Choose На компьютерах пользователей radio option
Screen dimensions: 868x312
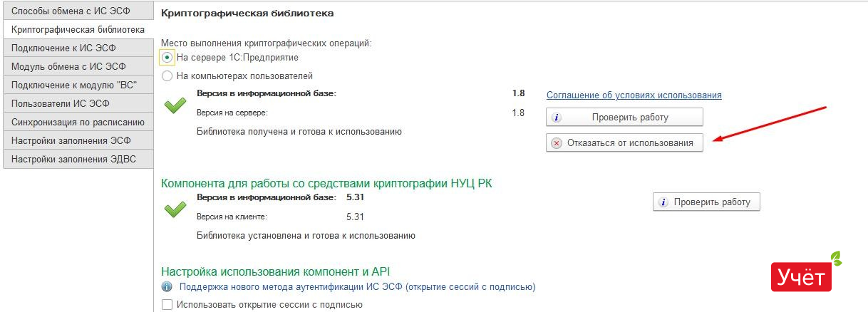[x=167, y=76]
